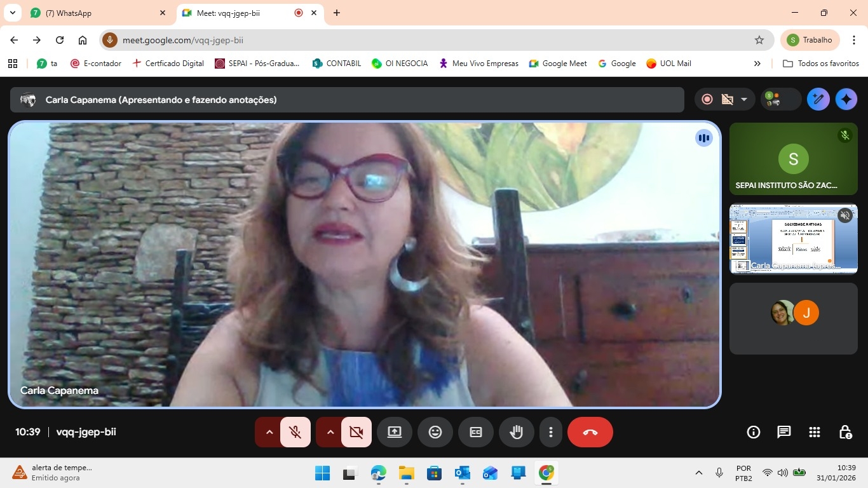
Task: Open the Trabalho profile button
Action: click(x=810, y=40)
